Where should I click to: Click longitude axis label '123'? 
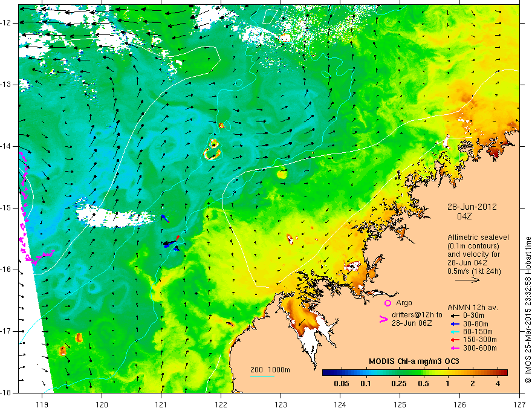tap(281, 404)
